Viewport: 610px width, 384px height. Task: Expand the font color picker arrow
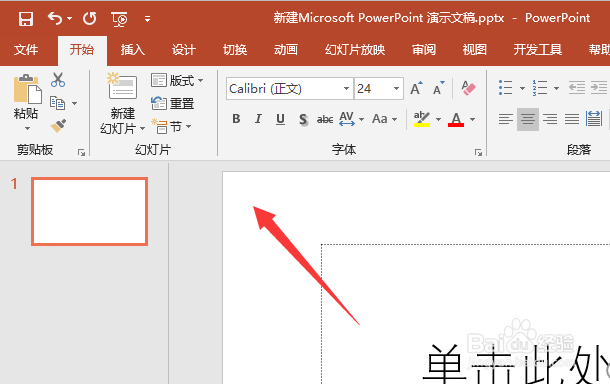(x=473, y=119)
